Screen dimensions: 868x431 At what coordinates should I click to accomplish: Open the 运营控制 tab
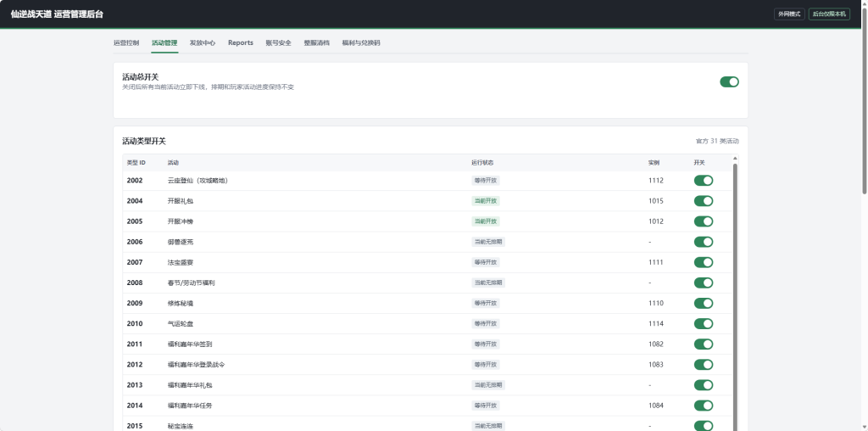126,42
